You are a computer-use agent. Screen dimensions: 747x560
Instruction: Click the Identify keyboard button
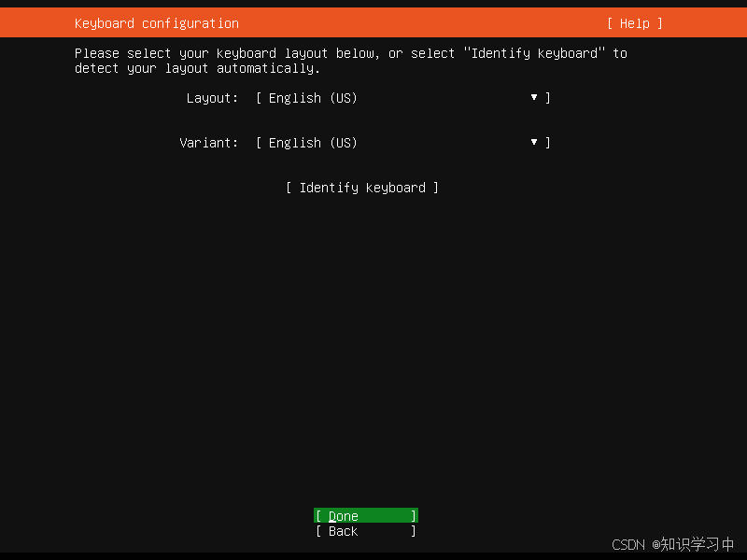click(362, 188)
